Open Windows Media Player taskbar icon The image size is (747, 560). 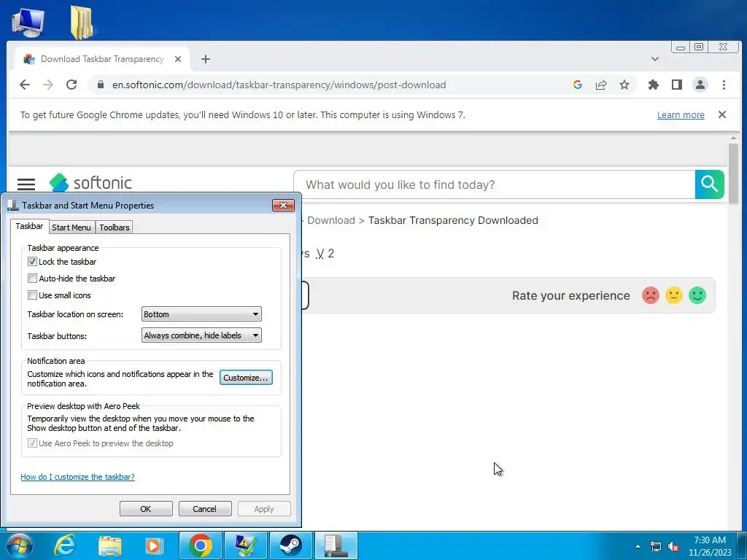[x=153, y=545]
